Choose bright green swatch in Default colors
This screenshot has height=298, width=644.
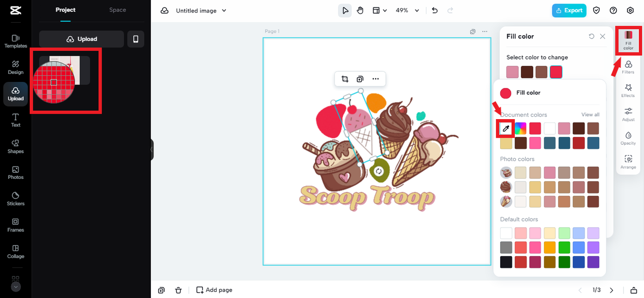tap(565, 247)
